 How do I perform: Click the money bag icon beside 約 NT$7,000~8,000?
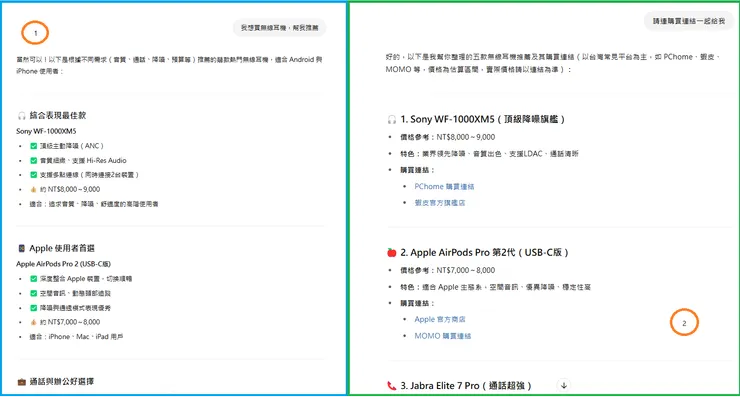coord(34,322)
